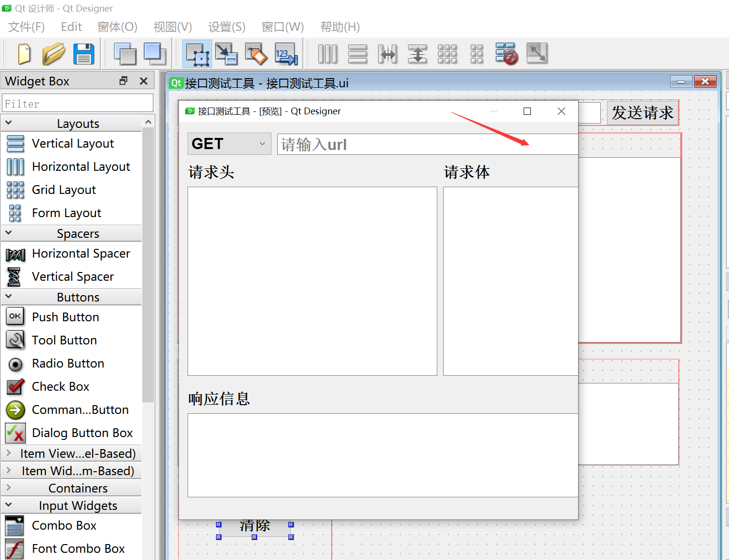The image size is (729, 560).
Task: Select Horizontal Layout in Widget Box
Action: 72,166
